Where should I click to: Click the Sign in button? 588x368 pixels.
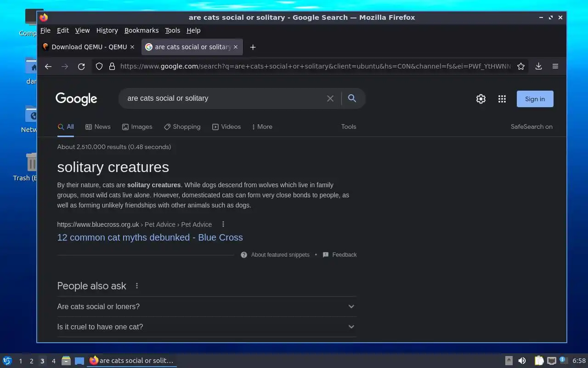tap(535, 99)
